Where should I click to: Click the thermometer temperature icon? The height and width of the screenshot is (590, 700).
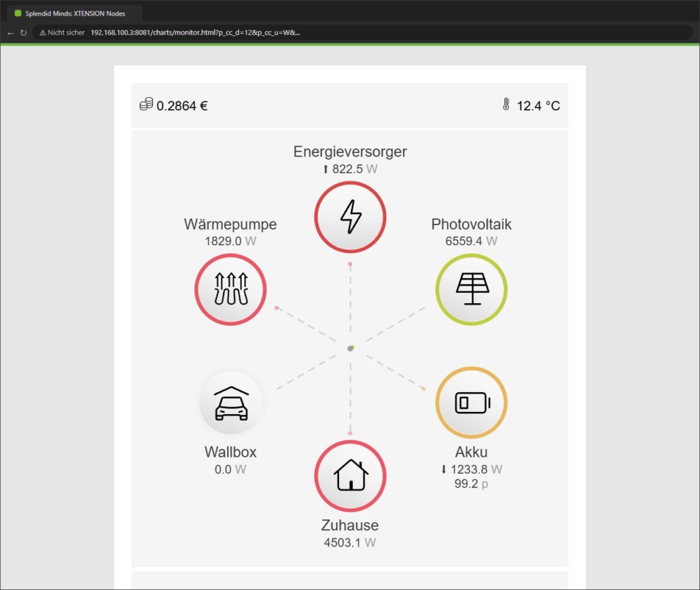coord(506,104)
